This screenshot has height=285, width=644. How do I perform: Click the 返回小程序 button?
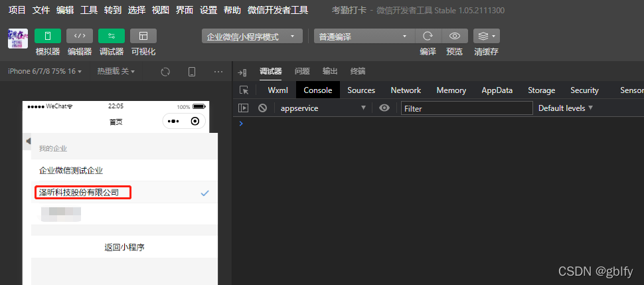tap(124, 247)
